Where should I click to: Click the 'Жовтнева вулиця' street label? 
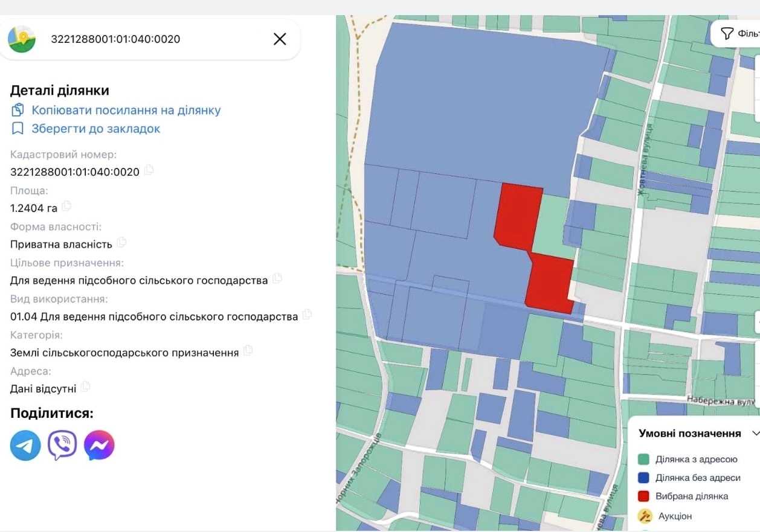click(645, 160)
